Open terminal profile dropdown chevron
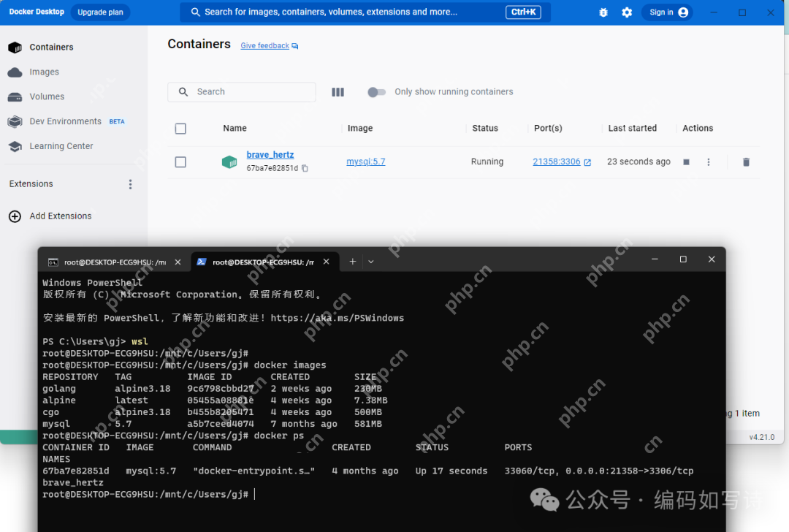This screenshot has height=532, width=789. tap(371, 262)
